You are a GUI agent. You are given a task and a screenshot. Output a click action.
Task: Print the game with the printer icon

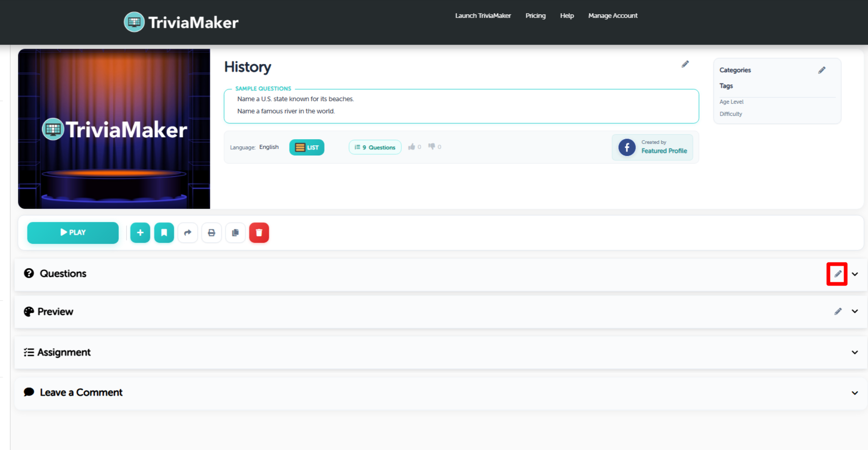[212, 233]
